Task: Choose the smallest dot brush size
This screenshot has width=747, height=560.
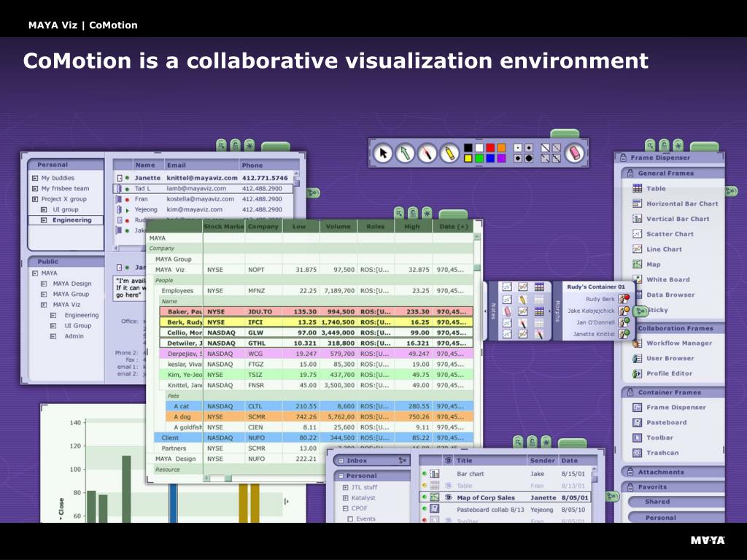Action: click(518, 147)
